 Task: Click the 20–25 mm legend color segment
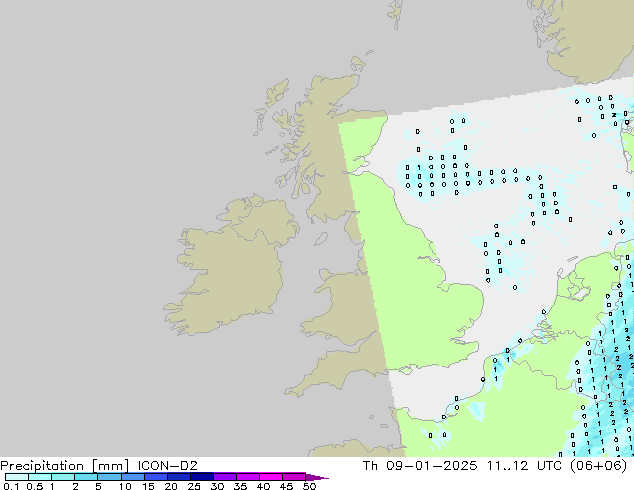click(x=178, y=477)
